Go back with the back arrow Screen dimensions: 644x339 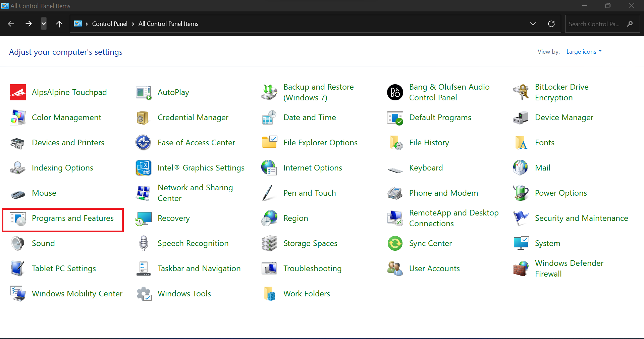pyautogui.click(x=11, y=24)
